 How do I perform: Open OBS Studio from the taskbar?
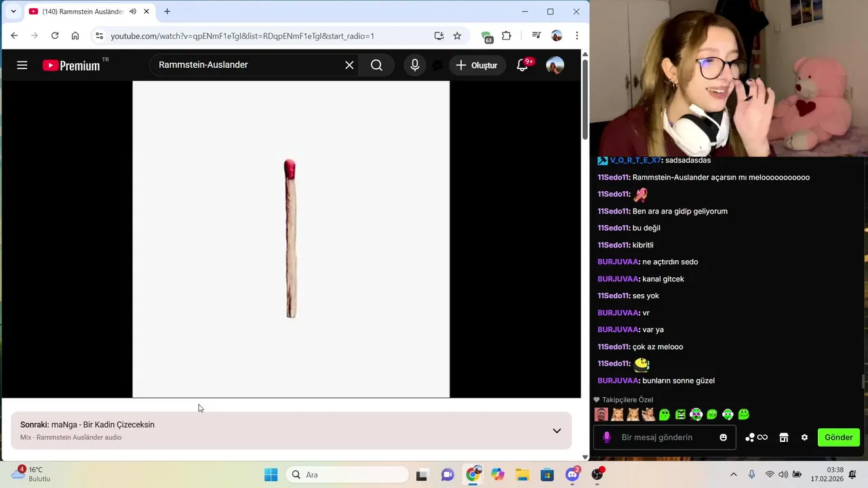597,474
